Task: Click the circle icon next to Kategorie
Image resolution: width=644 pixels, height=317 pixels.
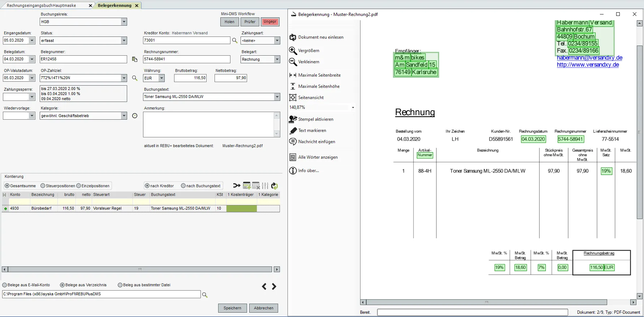Action: pos(135,116)
